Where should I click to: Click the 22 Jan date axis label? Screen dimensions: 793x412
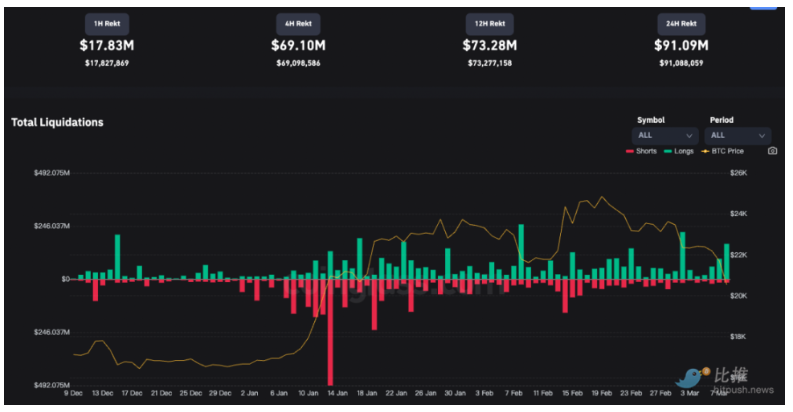396,393
